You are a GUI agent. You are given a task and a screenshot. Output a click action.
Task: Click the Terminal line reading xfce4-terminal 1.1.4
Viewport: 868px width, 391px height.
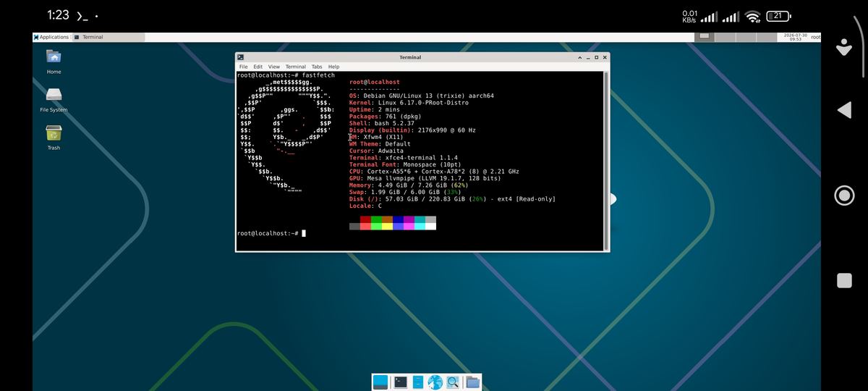(404, 158)
